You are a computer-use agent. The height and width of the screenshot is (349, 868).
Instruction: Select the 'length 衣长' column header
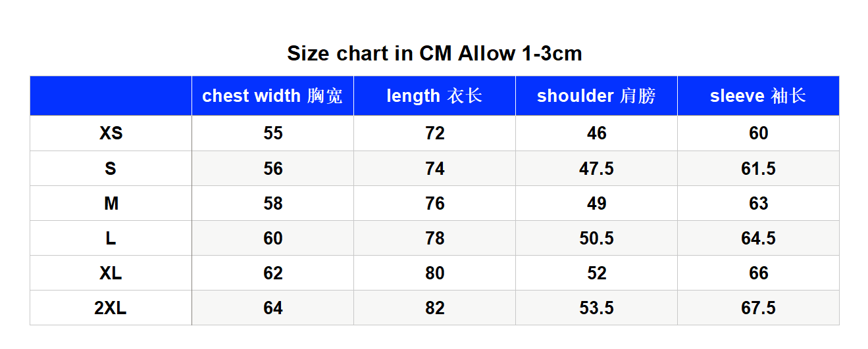(x=434, y=96)
